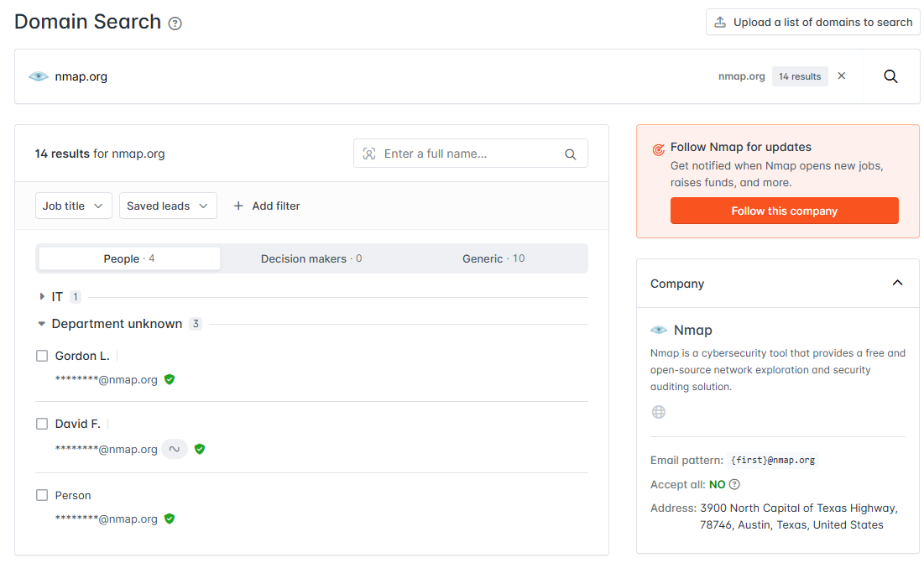924x563 pixels.
Task: Click the nmap eye logo in the search bar
Action: pos(39,76)
